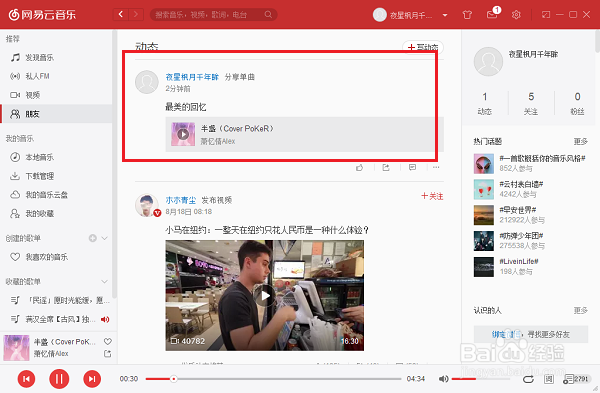600x393 pixels.
Task: Click 更多 next to 热门话题
Action: (580, 142)
